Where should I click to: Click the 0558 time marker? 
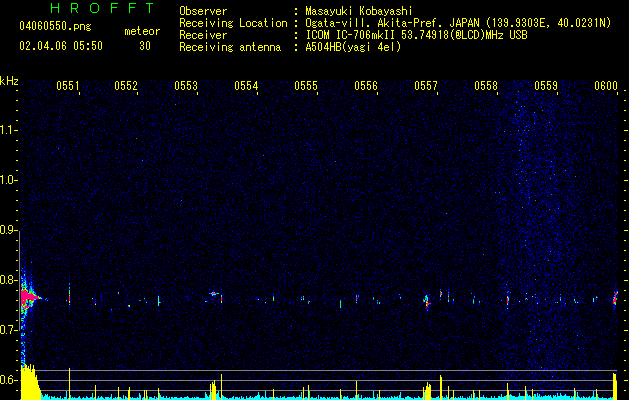pyautogui.click(x=486, y=86)
